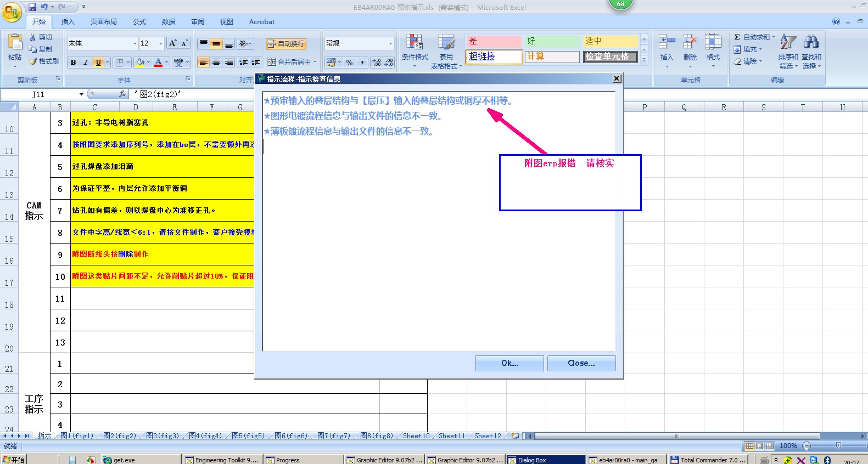Click Find & Select (查找和选择) binoculars
868x464 pixels.
point(811,42)
